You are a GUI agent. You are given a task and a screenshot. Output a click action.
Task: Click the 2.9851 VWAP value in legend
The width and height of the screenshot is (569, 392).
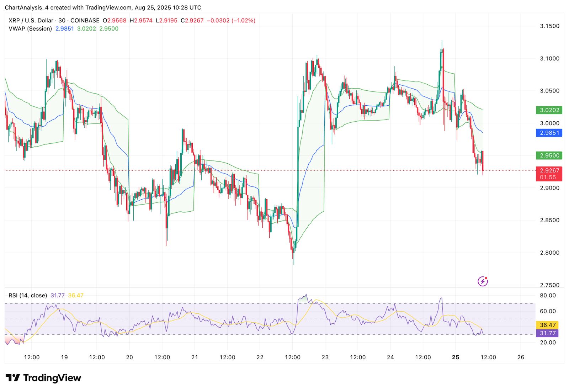click(64, 28)
